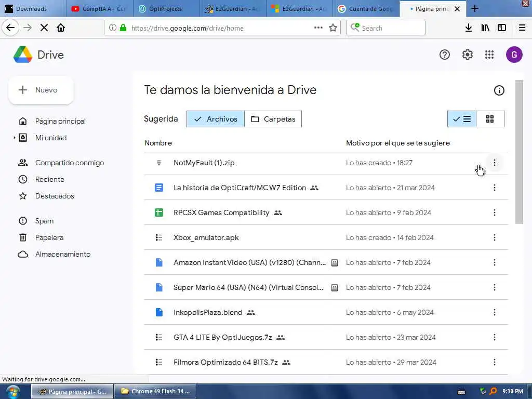This screenshot has height=399, width=532.
Task: Open Chrome 49 Flash 34 taskbar window
Action: coord(155,392)
